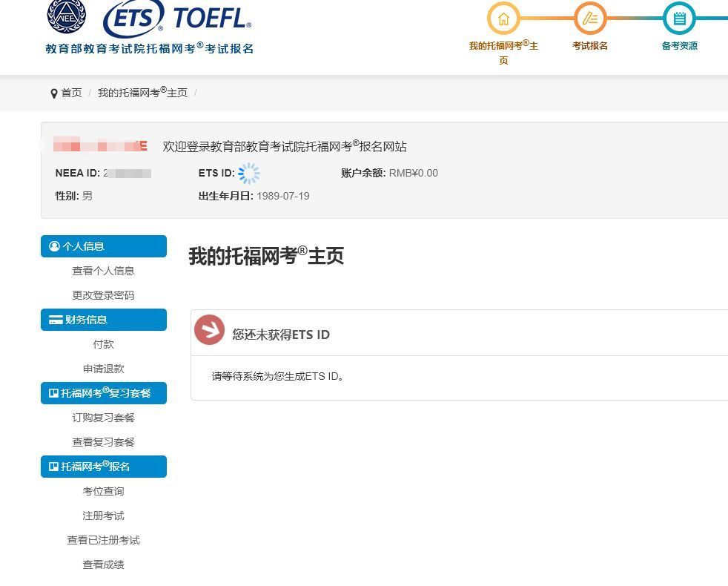Open 查看成绩 to view scores

click(103, 564)
